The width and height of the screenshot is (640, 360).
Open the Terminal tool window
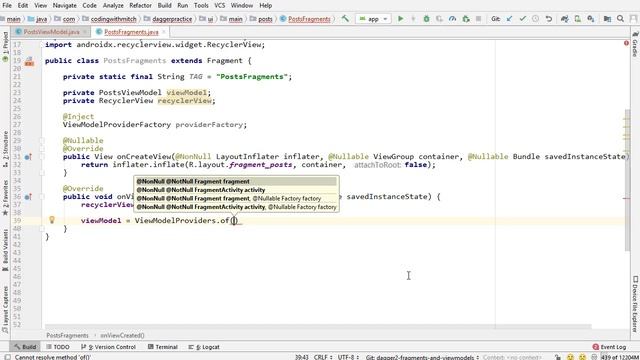point(162,347)
